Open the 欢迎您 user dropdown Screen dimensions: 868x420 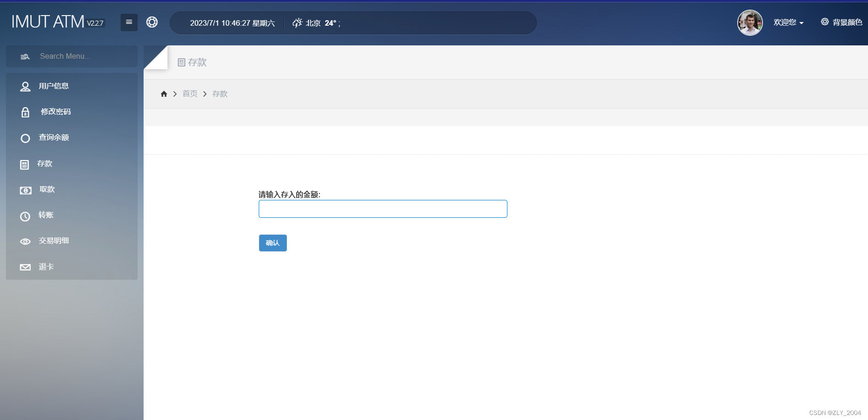(x=788, y=22)
